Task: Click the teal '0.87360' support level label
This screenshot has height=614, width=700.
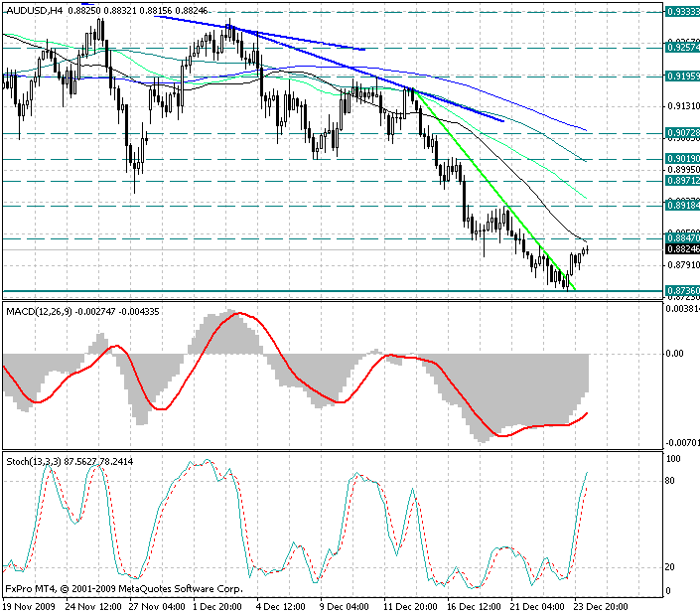Action: (682, 291)
